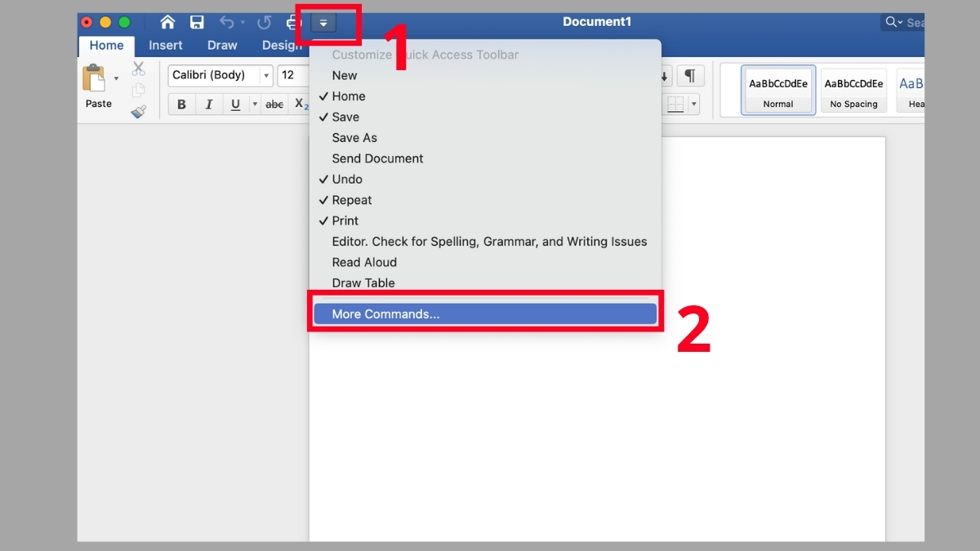Click the Print icon in the title bar
This screenshot has width=980, height=551.
point(292,22)
